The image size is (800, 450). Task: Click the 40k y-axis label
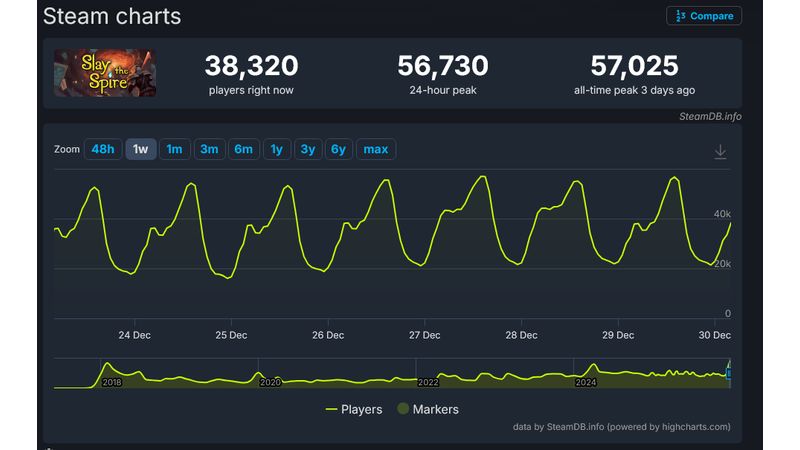point(722,214)
